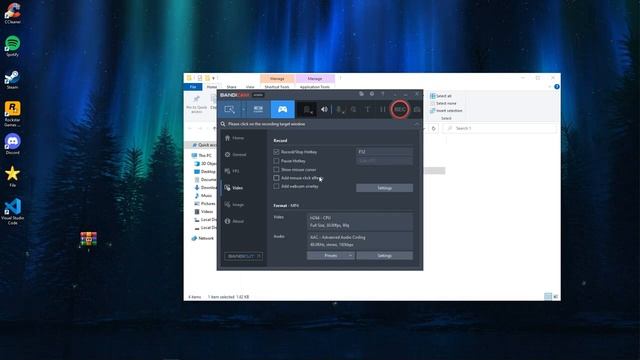Open the File tab in File Explorer

[x=193, y=87]
